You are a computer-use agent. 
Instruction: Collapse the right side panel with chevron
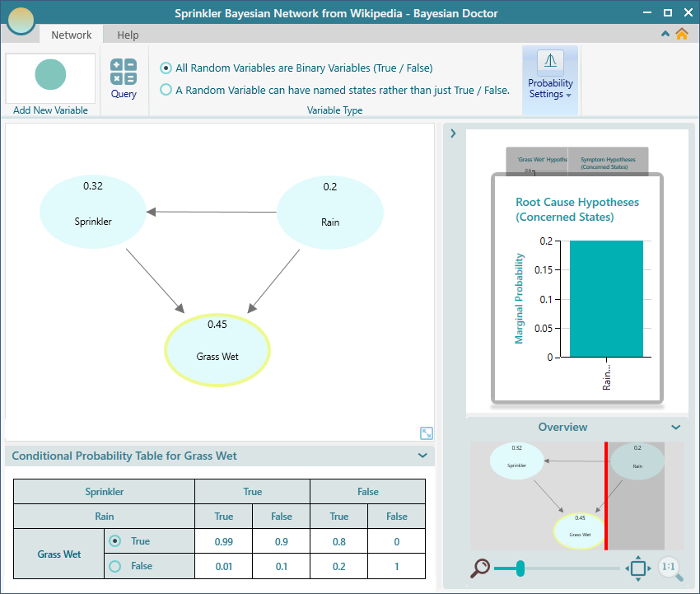[453, 133]
